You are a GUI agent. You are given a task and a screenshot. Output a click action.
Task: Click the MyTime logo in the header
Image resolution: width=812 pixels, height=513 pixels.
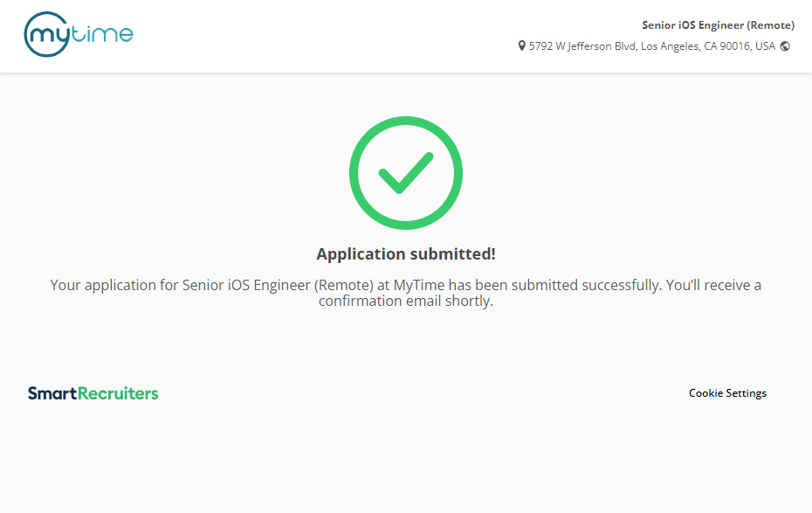tap(79, 35)
